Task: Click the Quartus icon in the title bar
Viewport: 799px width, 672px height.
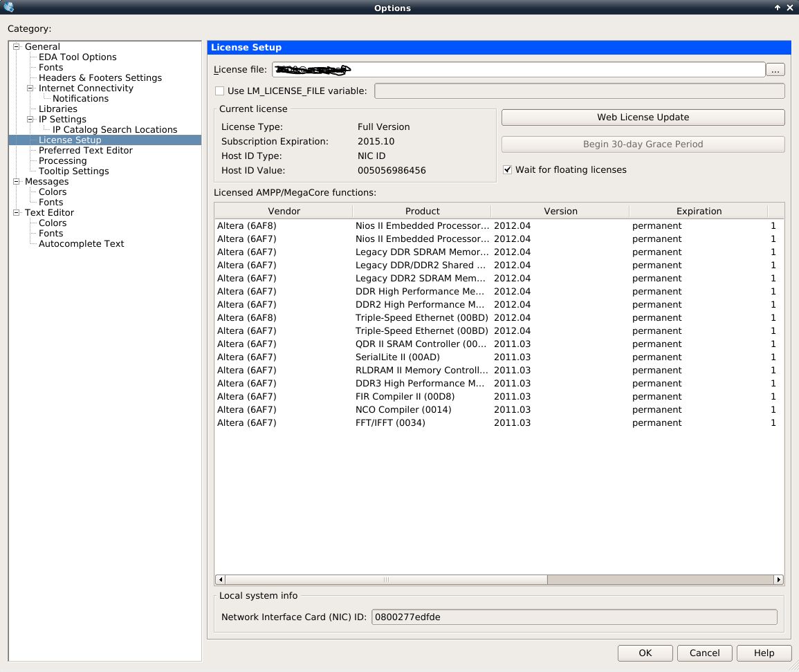Action: [8, 8]
